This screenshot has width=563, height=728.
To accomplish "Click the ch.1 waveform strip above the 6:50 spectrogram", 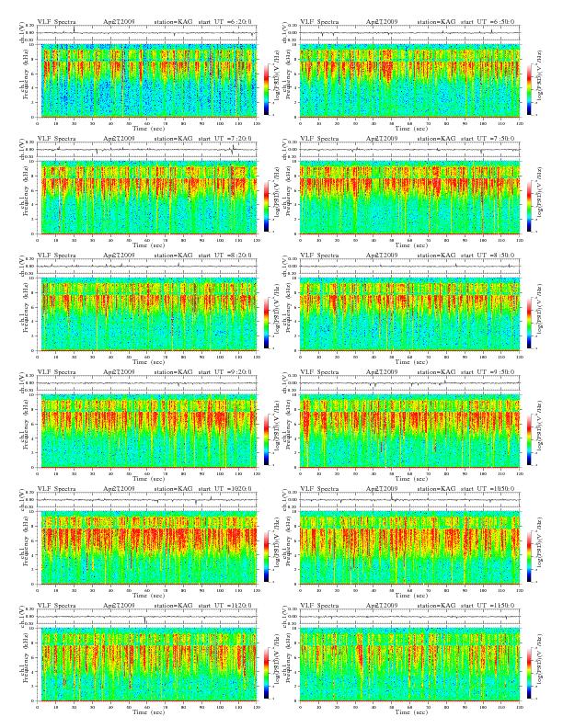I will coord(409,33).
